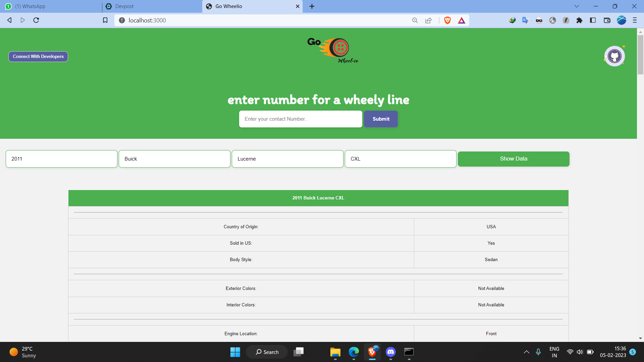Click the GitHub icon on page
This screenshot has width=644, height=362.
point(614,56)
